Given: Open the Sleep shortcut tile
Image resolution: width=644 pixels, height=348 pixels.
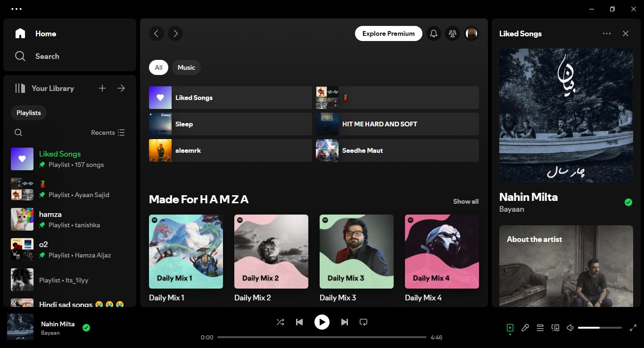Looking at the screenshot, I should [x=231, y=124].
